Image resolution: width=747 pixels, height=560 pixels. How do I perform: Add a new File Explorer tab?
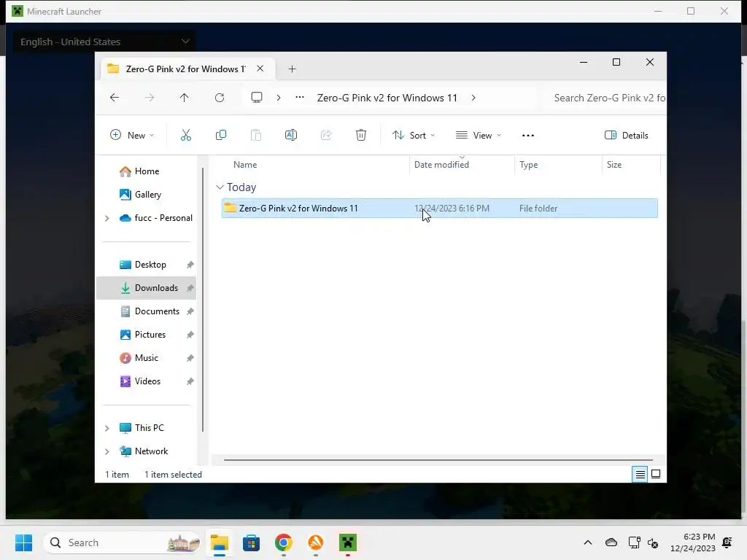click(292, 69)
